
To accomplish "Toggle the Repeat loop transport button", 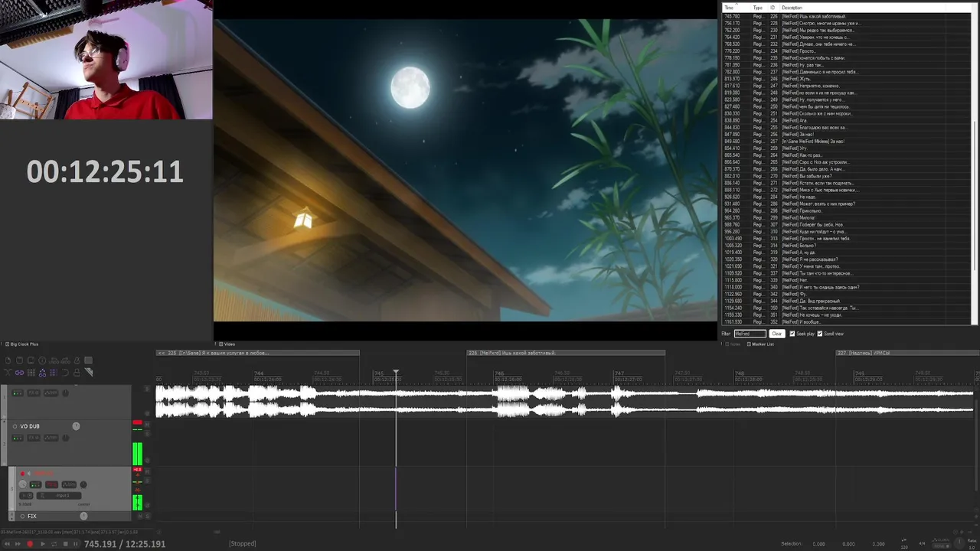I will (x=54, y=544).
